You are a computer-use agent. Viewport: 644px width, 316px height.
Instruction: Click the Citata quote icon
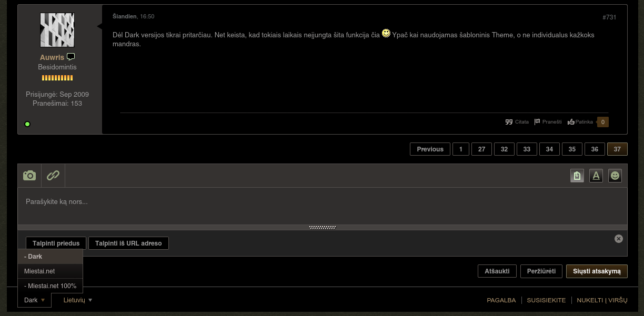pyautogui.click(x=509, y=122)
